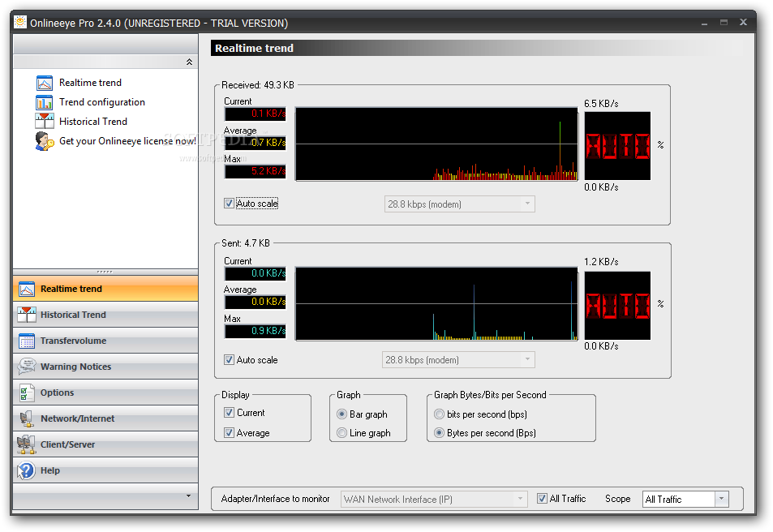Click the 1.2 KB/s scale label
Image resolution: width=773 pixels, height=532 pixels.
(601, 262)
